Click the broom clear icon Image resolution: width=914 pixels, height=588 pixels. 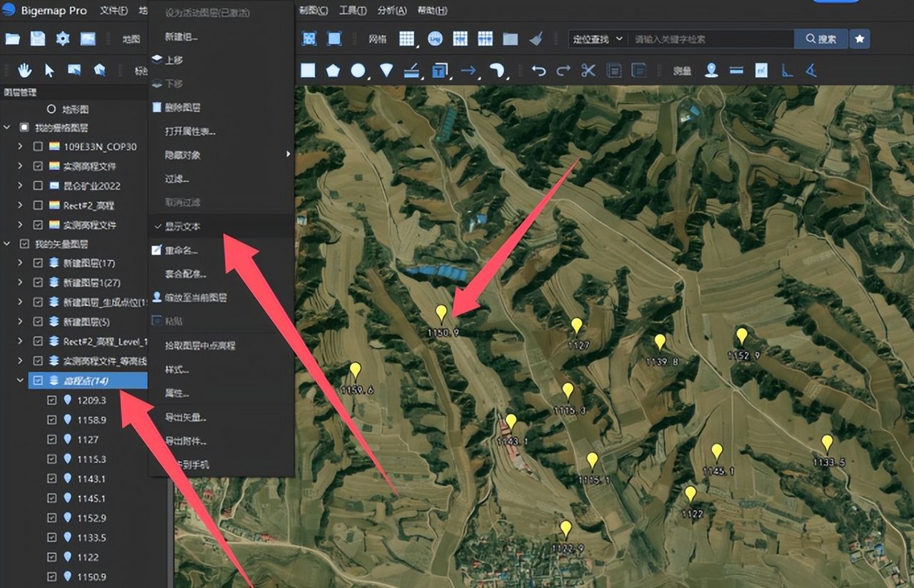tap(536, 39)
